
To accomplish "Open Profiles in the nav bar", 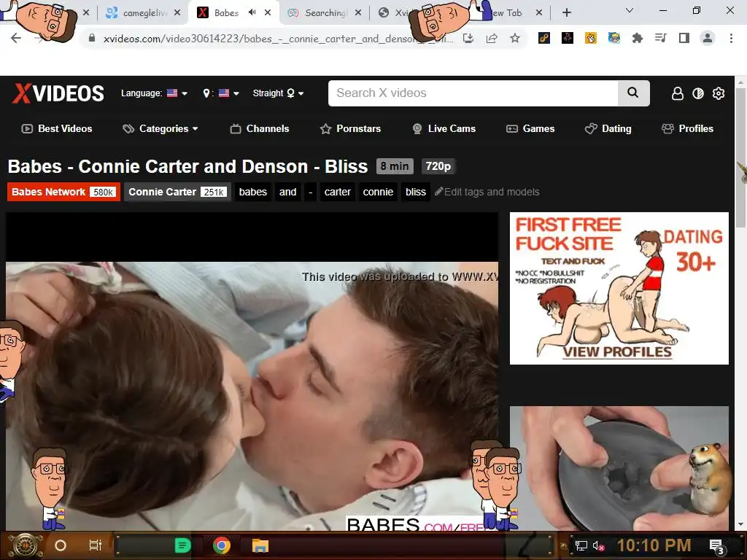I will tap(687, 128).
